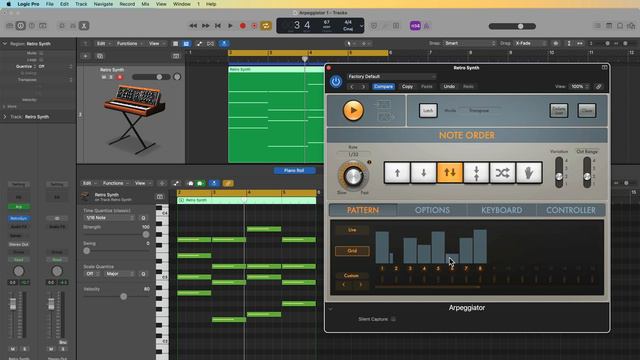Open the Factory Default preset dropdown
This screenshot has width=640, height=360.
[x=391, y=76]
